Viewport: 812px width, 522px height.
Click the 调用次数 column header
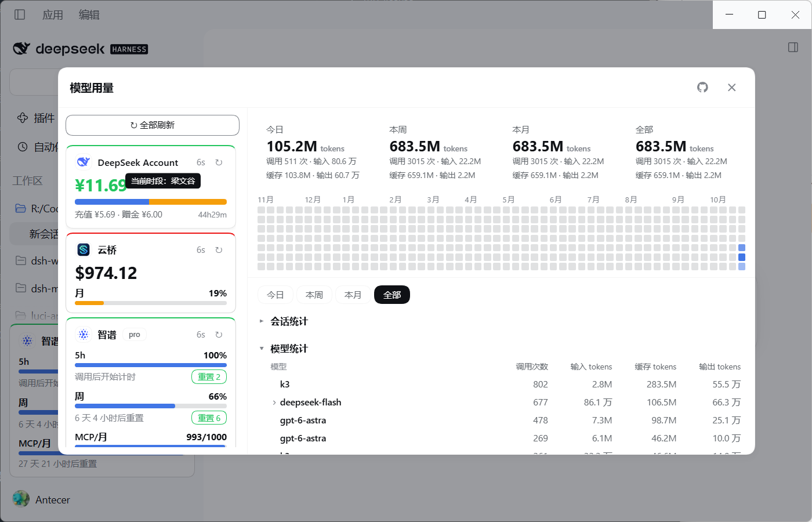coord(532,367)
